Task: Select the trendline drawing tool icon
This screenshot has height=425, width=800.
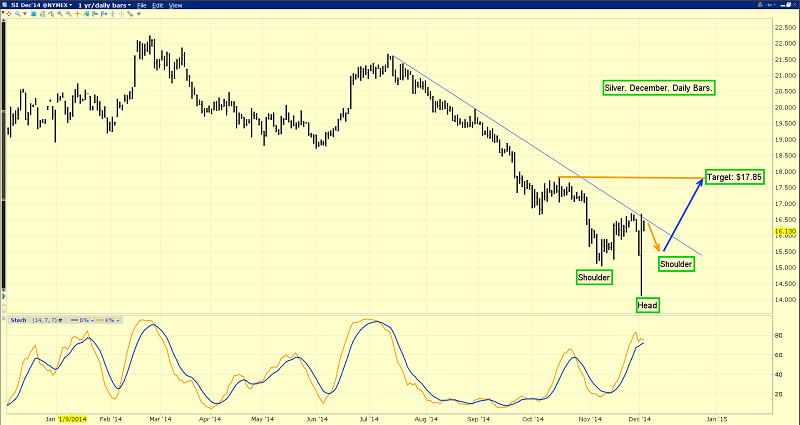Action: pyautogui.click(x=51, y=14)
